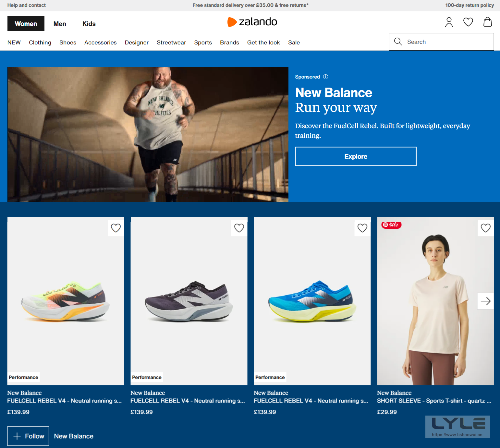Select the Kids tab

[x=89, y=24]
